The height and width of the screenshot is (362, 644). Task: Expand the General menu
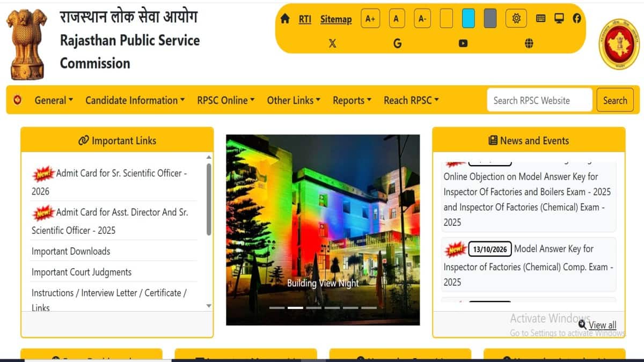coord(54,100)
